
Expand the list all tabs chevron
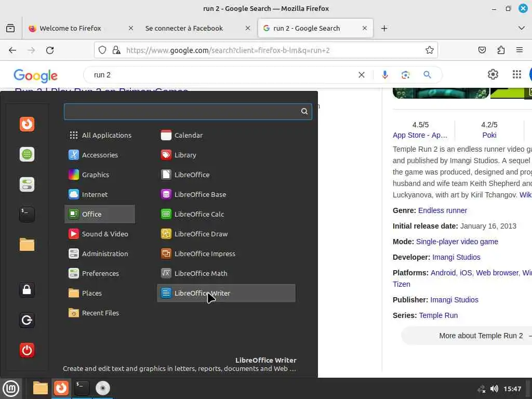pos(522,28)
